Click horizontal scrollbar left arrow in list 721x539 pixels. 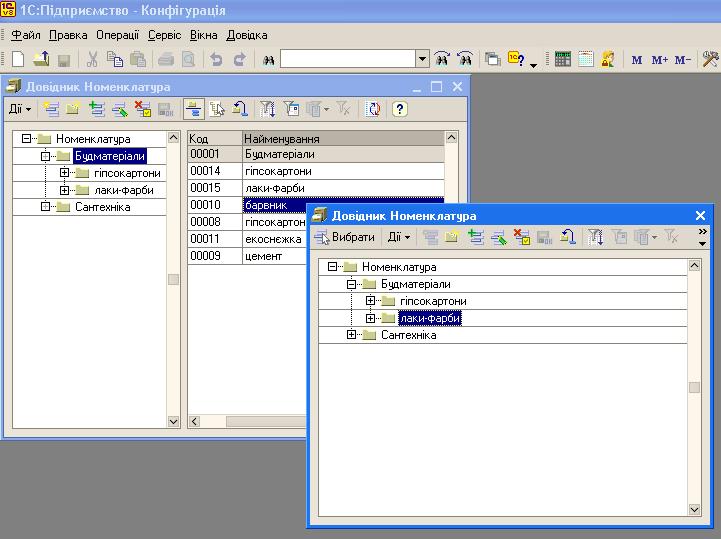point(195,421)
